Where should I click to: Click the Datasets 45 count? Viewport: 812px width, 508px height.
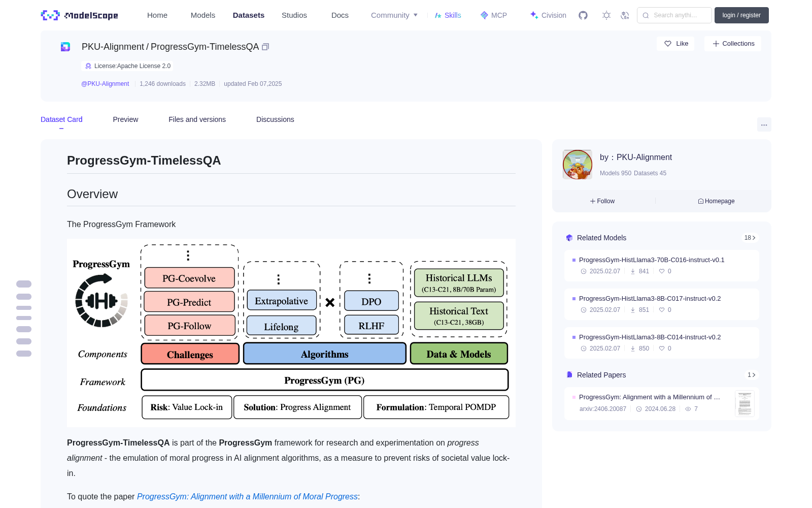(x=650, y=173)
